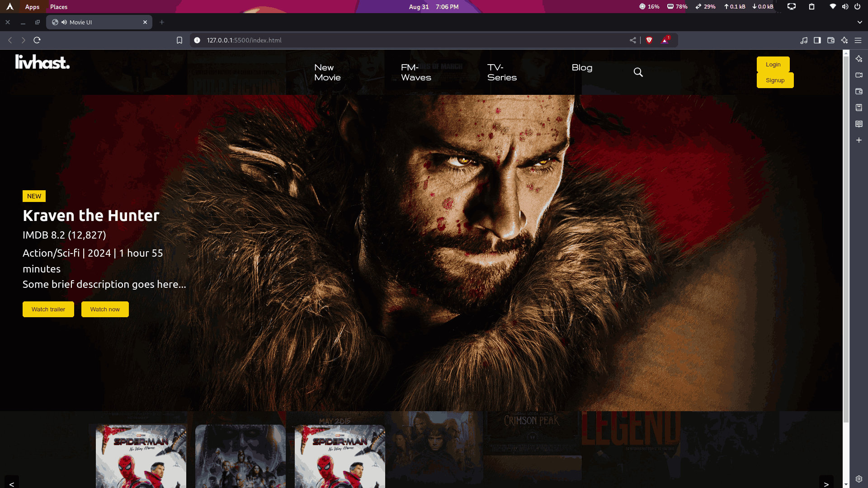This screenshot has width=868, height=488.
Task: Toggle the browser sidebar panel button
Action: click(817, 40)
